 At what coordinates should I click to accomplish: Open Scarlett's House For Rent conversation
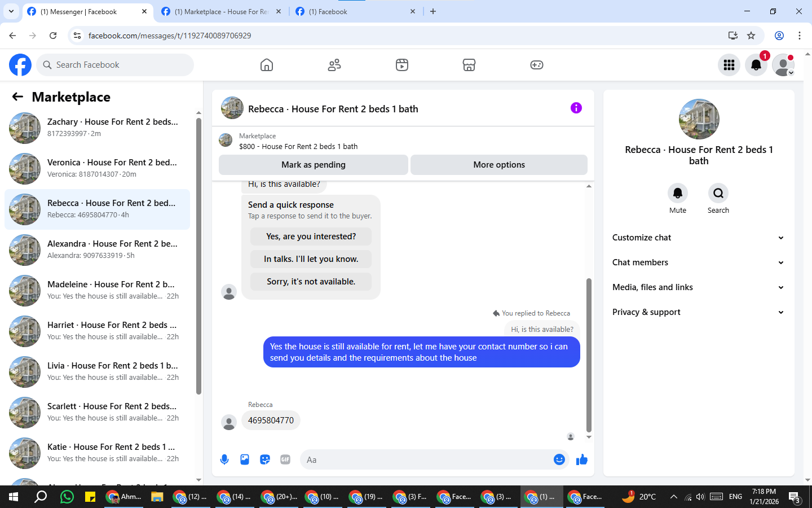[x=97, y=413]
